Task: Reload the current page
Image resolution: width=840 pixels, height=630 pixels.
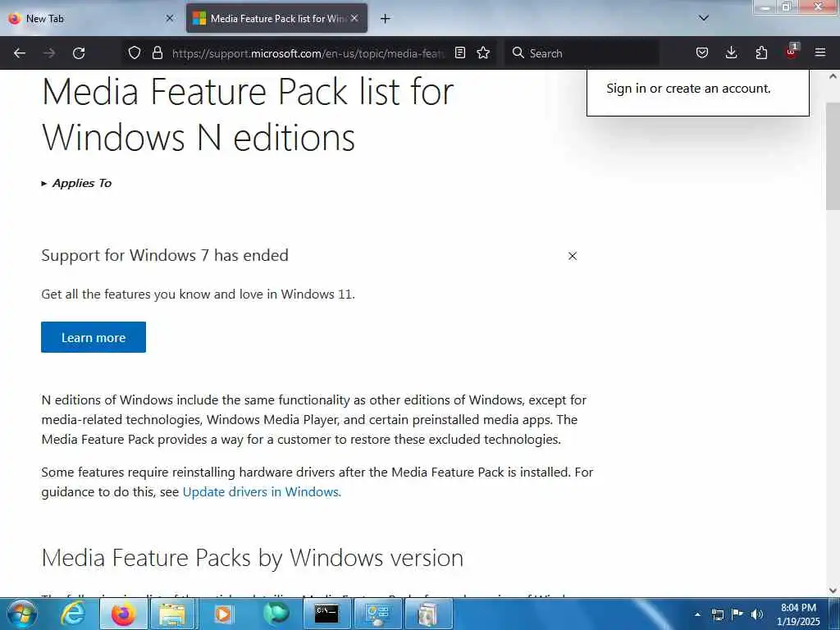Action: coord(79,53)
